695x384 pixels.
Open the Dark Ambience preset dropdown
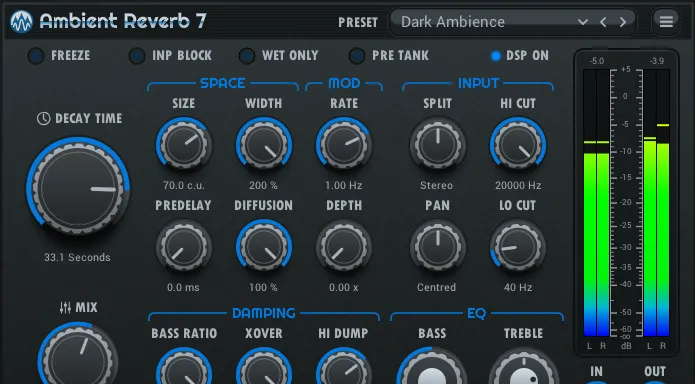click(513, 22)
